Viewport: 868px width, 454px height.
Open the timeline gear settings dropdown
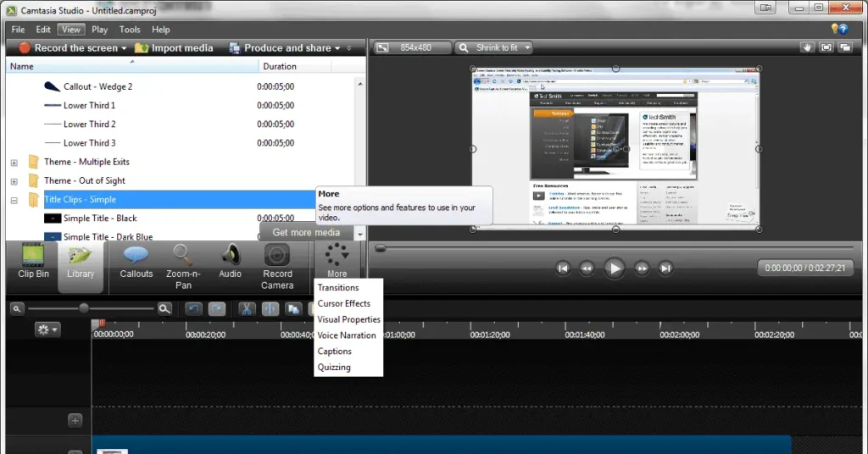click(47, 329)
